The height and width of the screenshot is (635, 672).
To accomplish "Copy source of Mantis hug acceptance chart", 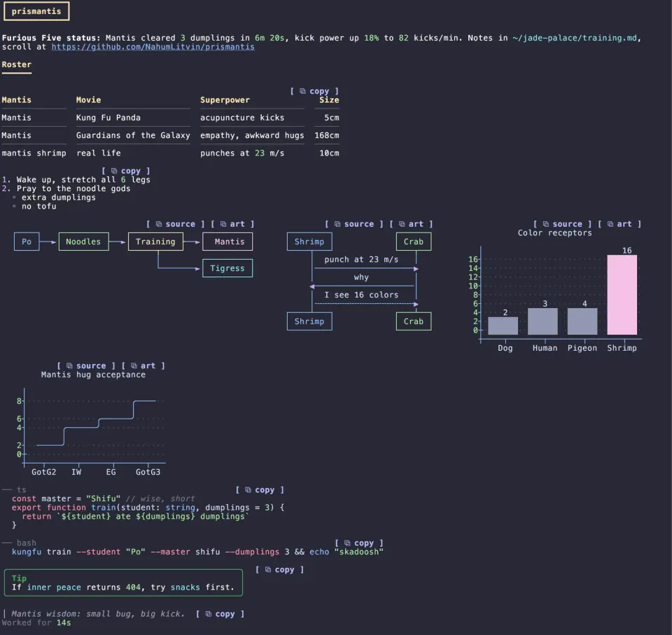I will 86,365.
